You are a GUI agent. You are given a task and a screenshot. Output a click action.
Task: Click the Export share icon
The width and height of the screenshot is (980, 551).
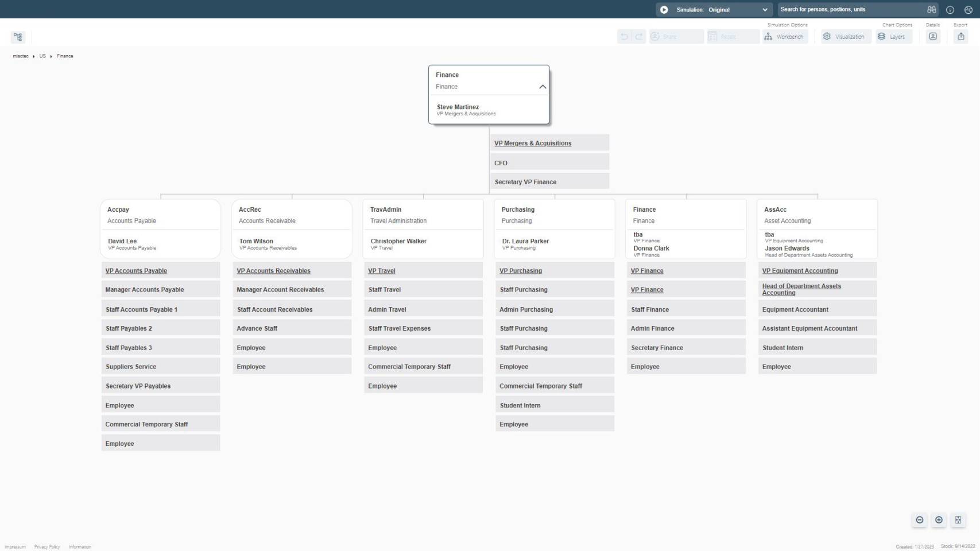pos(960,36)
